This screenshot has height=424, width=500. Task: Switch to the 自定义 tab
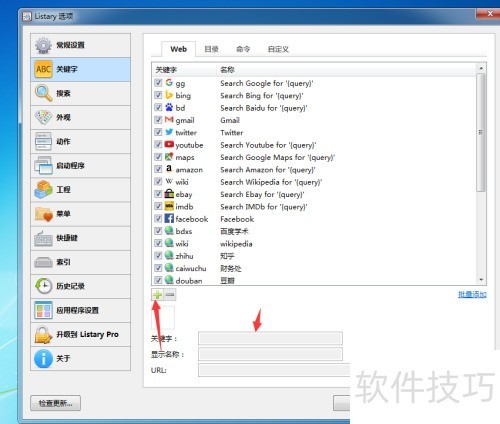[x=278, y=49]
